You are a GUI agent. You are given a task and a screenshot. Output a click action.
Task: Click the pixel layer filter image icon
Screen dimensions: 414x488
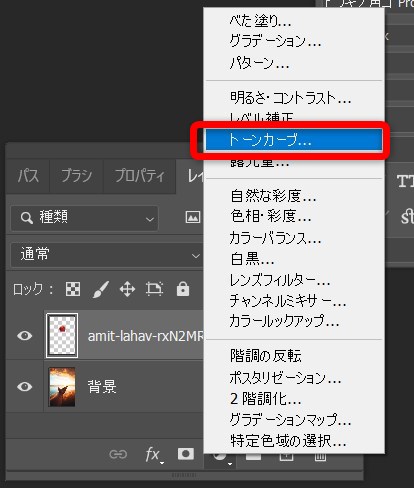pos(193,217)
